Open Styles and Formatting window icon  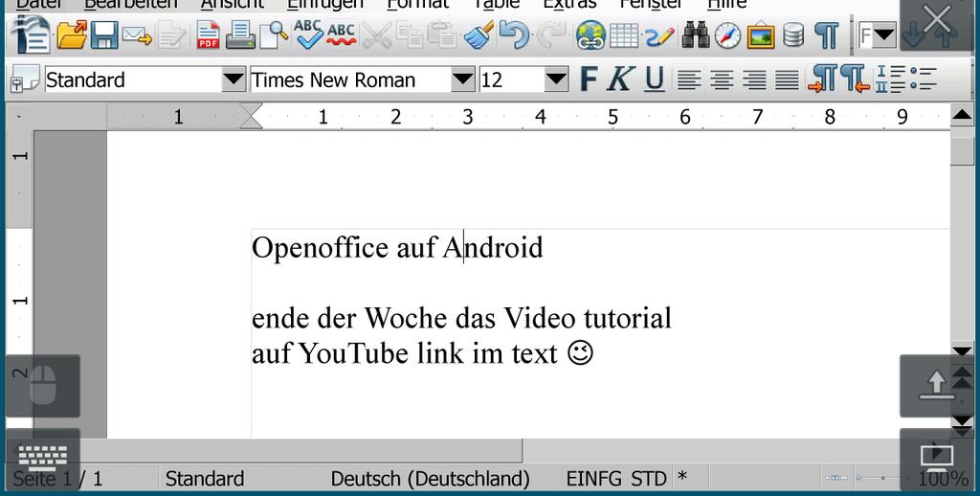click(25, 79)
